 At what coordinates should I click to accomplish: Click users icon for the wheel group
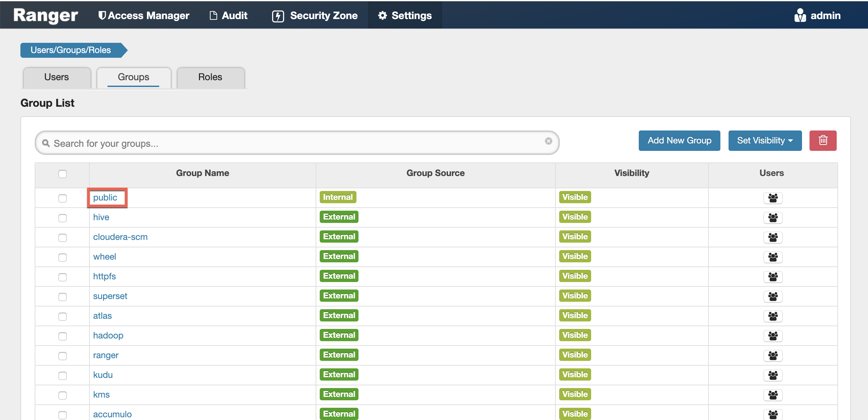(772, 257)
